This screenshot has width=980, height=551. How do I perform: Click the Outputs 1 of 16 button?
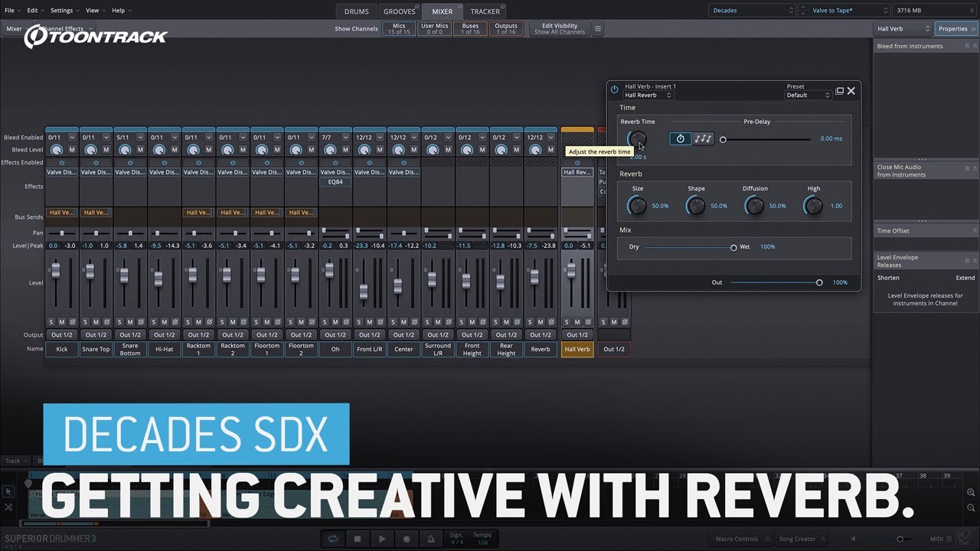506,28
